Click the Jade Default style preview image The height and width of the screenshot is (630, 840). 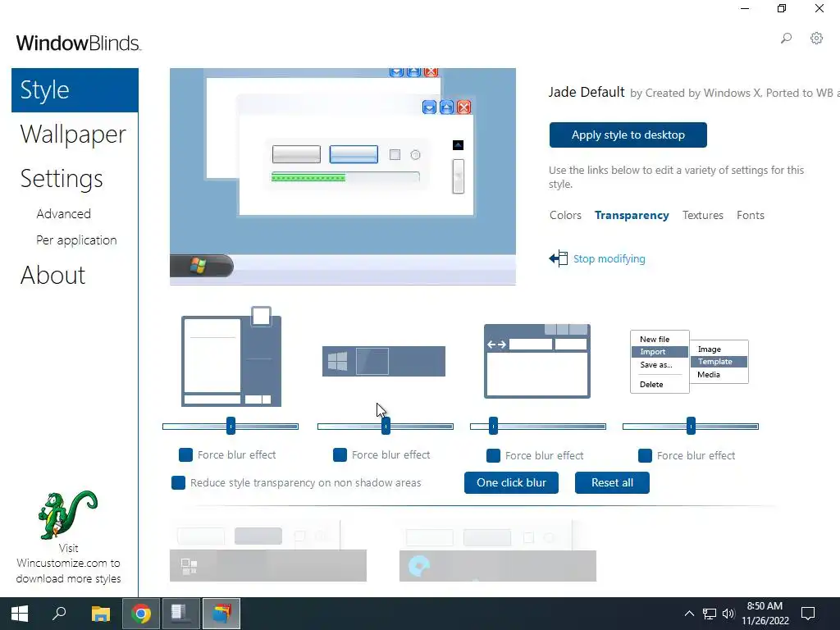[x=343, y=176]
